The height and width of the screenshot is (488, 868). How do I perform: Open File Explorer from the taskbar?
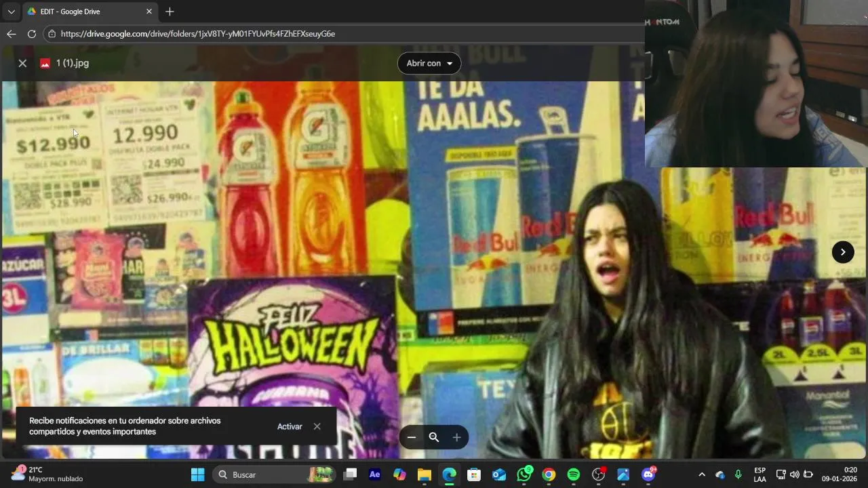(425, 474)
